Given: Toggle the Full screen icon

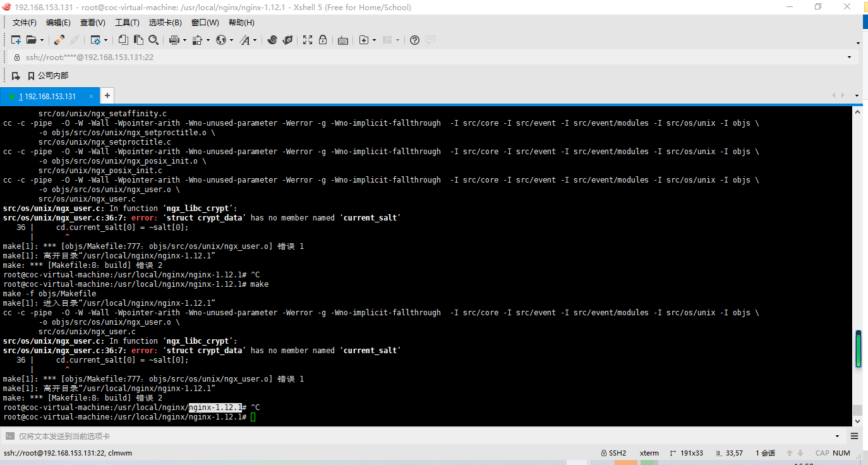Looking at the screenshot, I should pos(308,40).
